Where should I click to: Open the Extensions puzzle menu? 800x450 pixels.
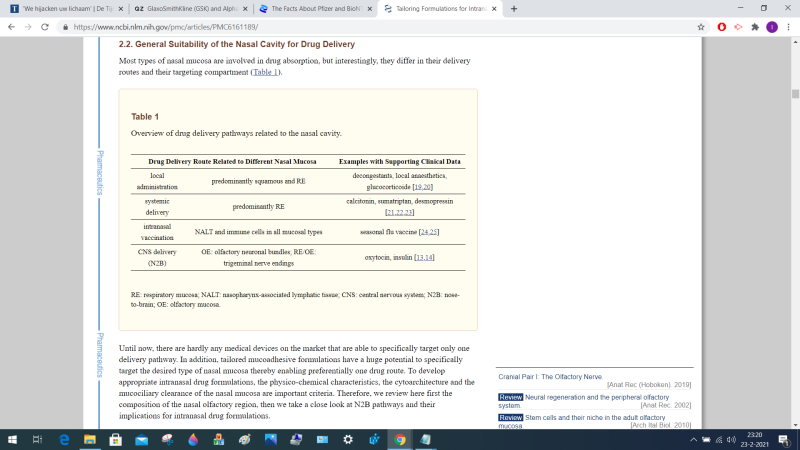(755, 27)
